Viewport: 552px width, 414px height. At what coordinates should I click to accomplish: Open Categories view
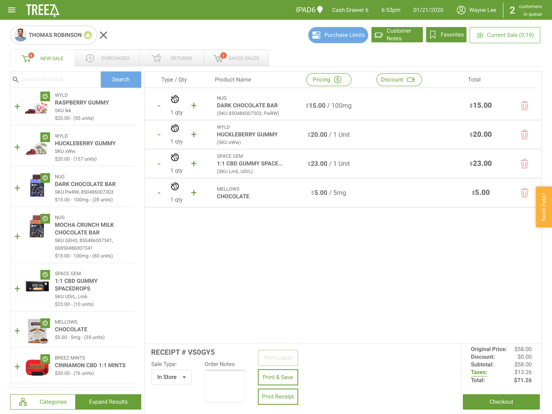(x=43, y=402)
